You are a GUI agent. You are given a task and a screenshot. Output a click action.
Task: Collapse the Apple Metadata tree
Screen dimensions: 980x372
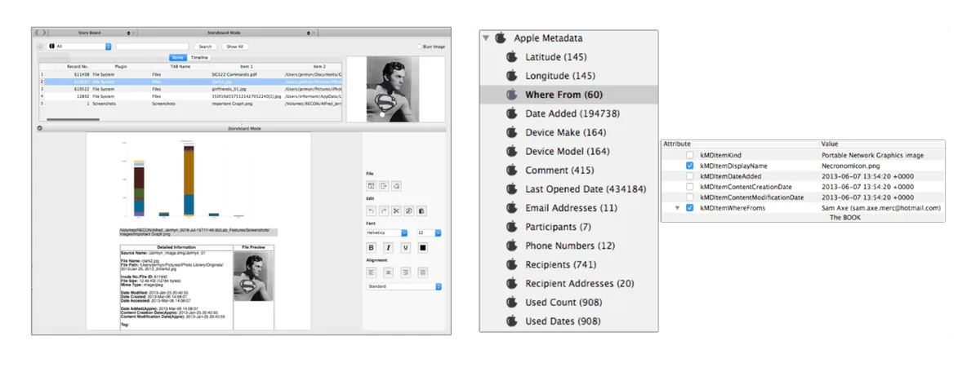tap(486, 38)
